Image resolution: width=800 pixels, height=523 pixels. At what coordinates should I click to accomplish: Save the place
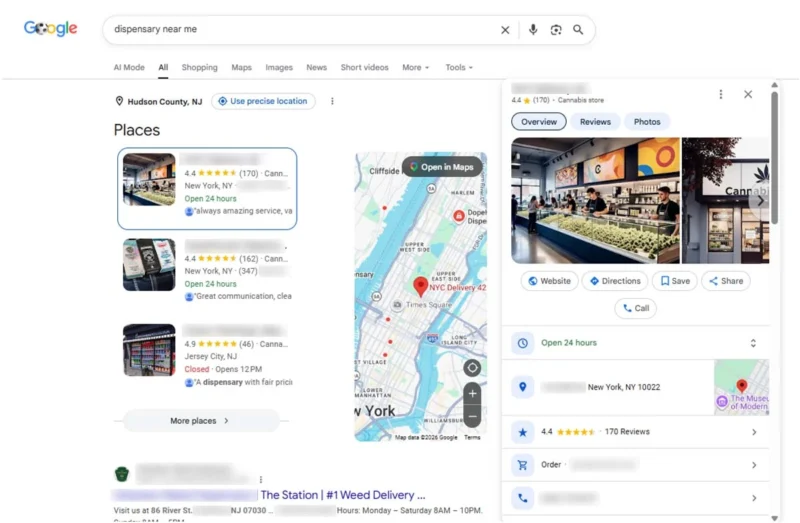tap(674, 281)
